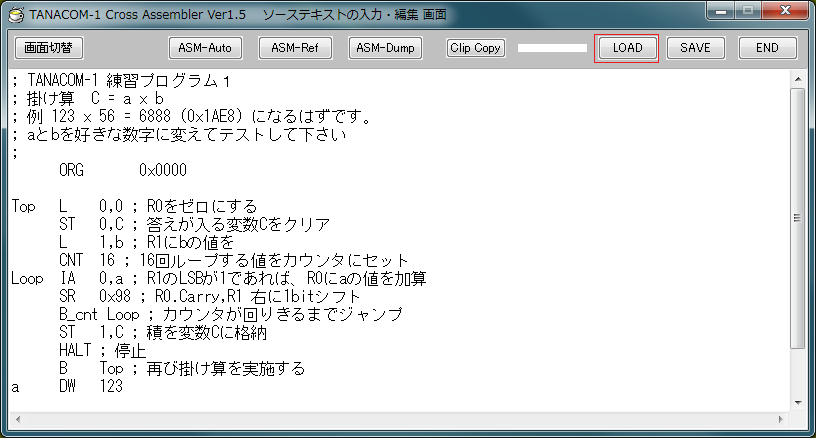Click the ASM-Dump button
The height and width of the screenshot is (440, 816).
[x=385, y=48]
